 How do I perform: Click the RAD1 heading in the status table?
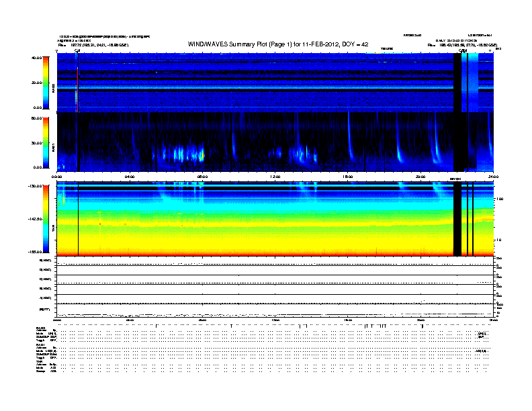(41, 345)
